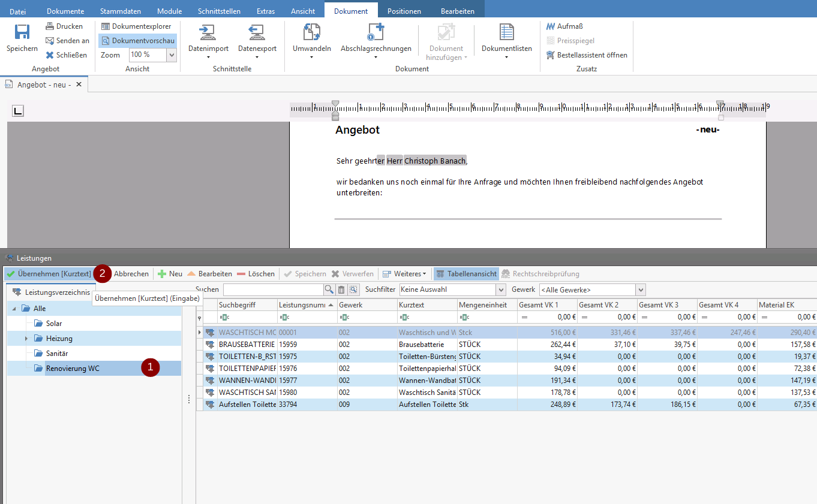This screenshot has height=504, width=817.
Task: Open the Zoom percentage dropdown
Action: tap(171, 55)
